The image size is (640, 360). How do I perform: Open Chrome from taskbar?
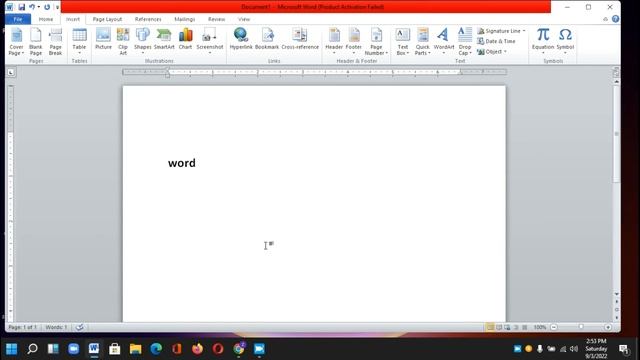tap(239, 349)
